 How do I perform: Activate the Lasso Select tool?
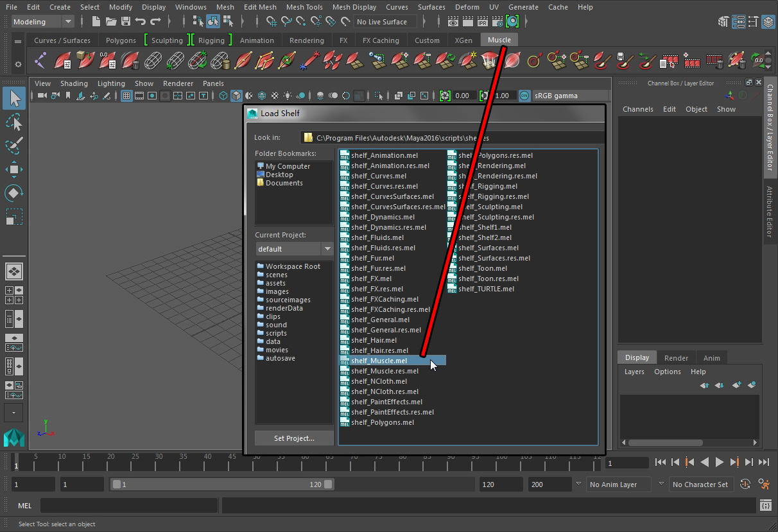pyautogui.click(x=14, y=122)
